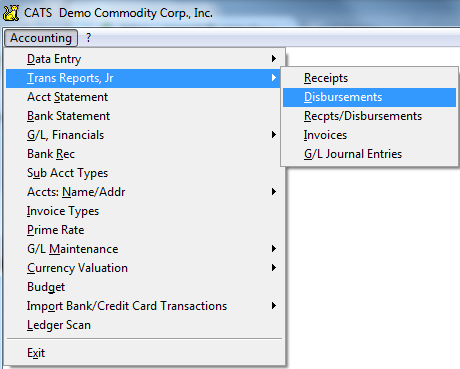Image resolution: width=460 pixels, height=369 pixels.
Task: Select Trans Reports, Jr menu item
Action: point(144,78)
